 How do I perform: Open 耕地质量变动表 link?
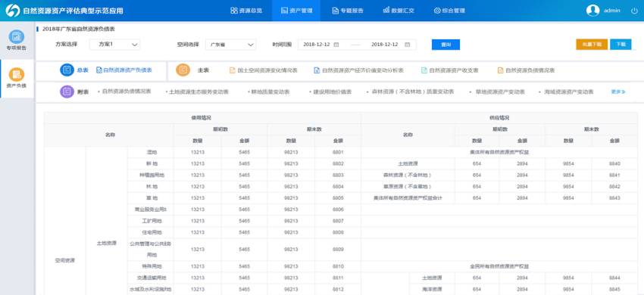tap(270, 92)
